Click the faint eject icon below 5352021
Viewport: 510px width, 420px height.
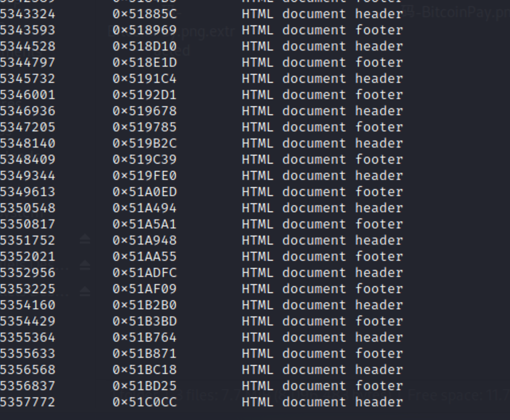[x=85, y=265]
